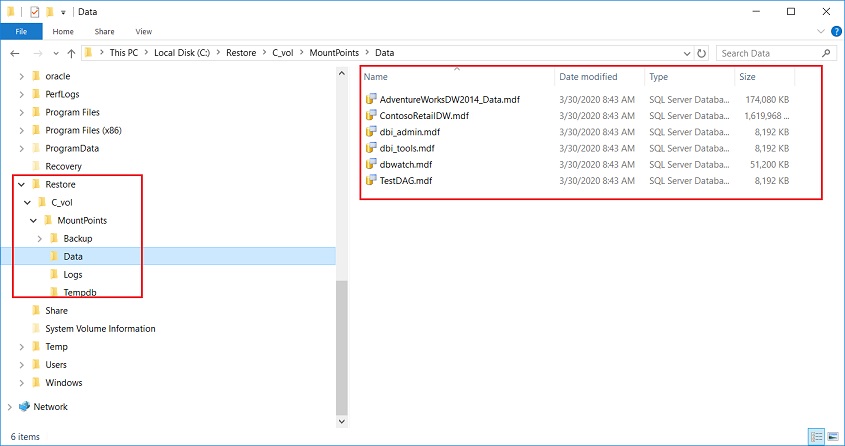Expand the Network node
The image size is (845, 446).
(x=10, y=407)
